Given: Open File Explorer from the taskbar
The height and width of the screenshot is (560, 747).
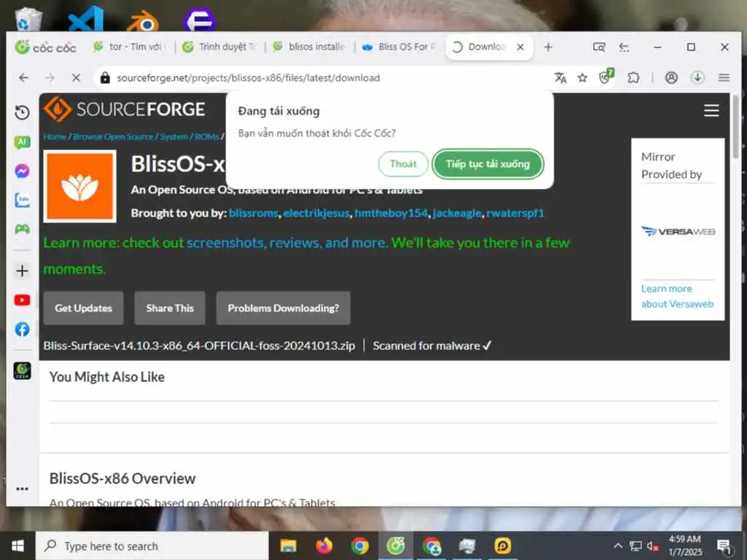Looking at the screenshot, I should coord(288,545).
